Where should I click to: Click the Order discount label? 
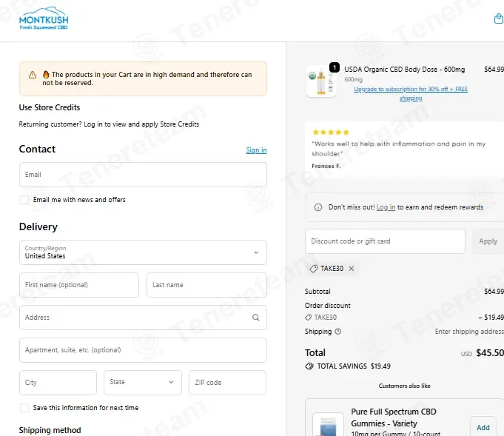coord(328,306)
